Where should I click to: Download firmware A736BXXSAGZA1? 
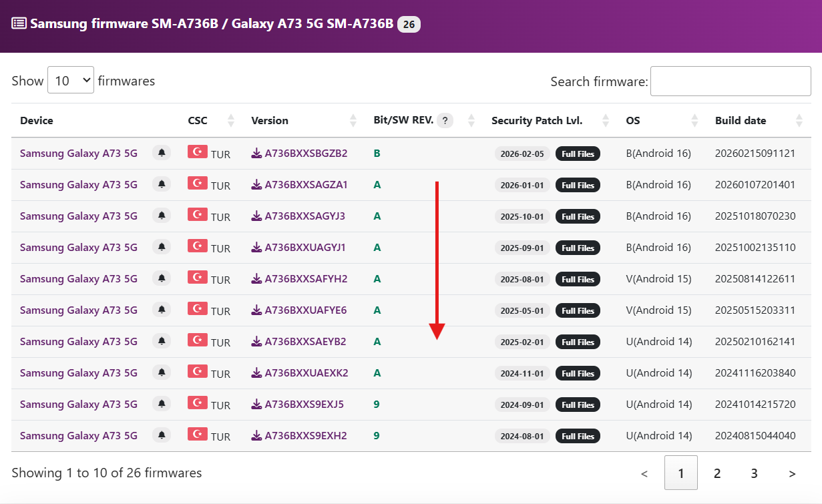point(299,185)
